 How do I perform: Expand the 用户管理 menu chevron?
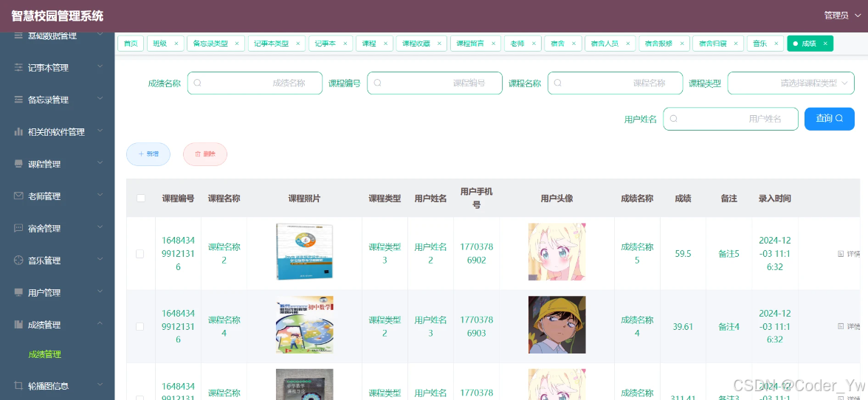(x=100, y=292)
